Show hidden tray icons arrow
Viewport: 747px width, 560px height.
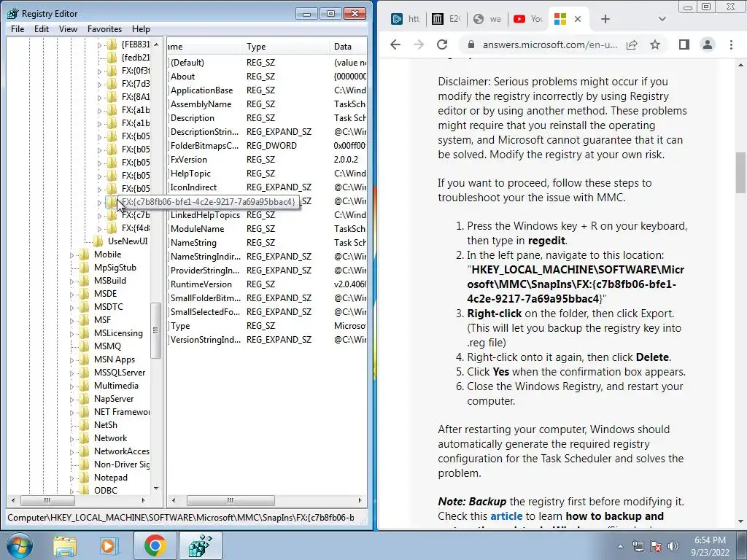click(620, 546)
